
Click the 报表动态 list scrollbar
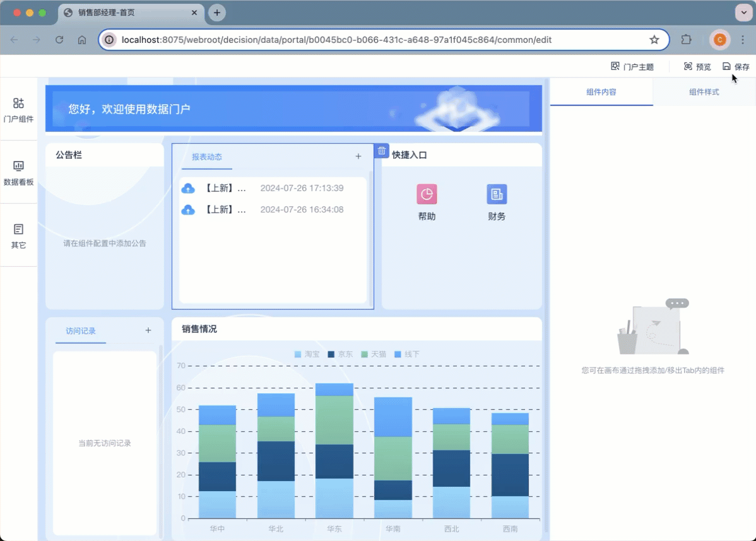click(371, 238)
